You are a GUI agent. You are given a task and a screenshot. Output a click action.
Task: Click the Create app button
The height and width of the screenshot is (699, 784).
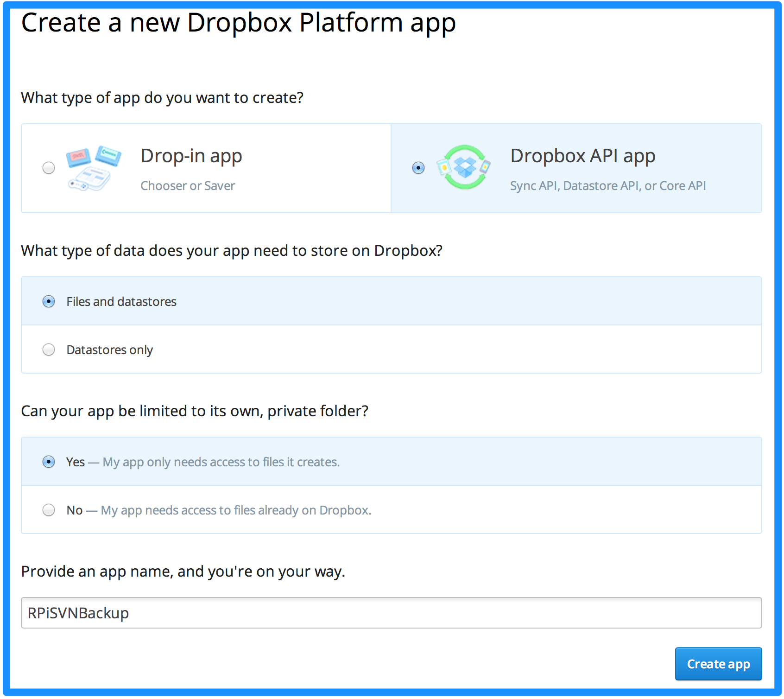tap(718, 664)
